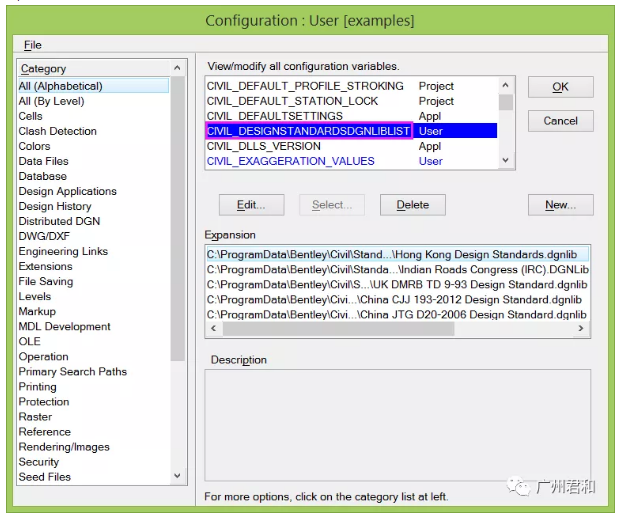Select the Levels category
The image size is (623, 520).
point(94,297)
